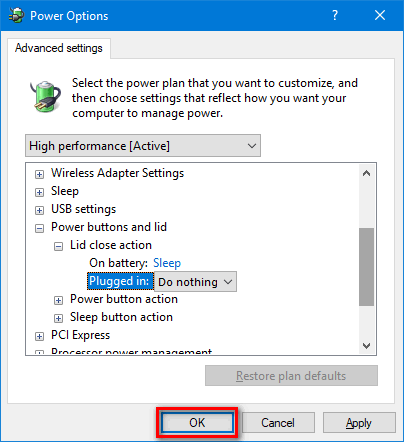This screenshot has height=442, width=404.
Task: Click the settings list scroll down arrow
Action: (366, 346)
